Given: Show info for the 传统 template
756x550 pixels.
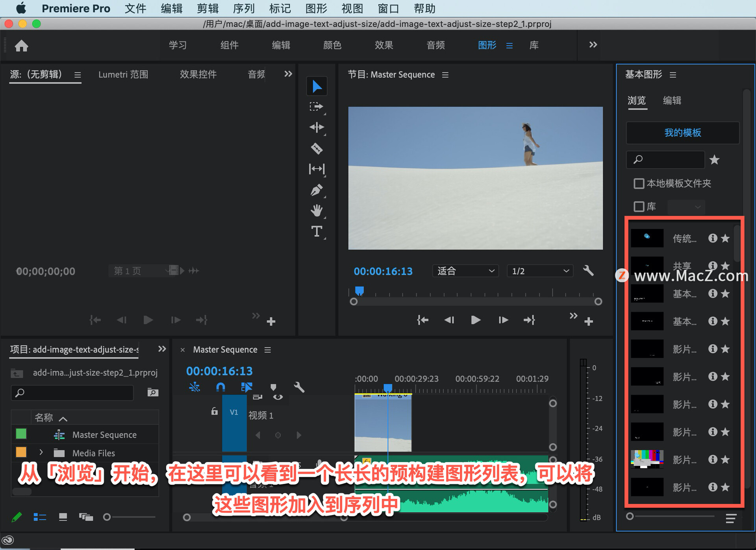Looking at the screenshot, I should (x=712, y=238).
